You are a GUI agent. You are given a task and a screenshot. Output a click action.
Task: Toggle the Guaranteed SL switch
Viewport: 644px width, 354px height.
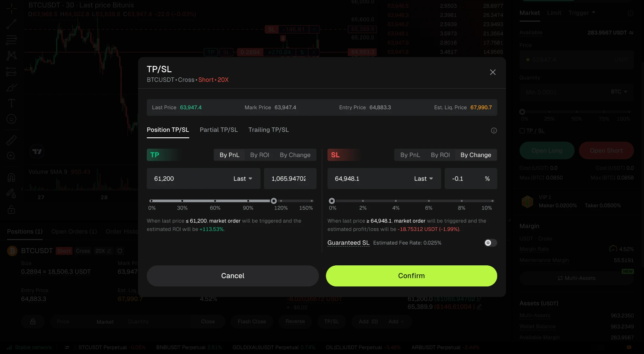[490, 243]
